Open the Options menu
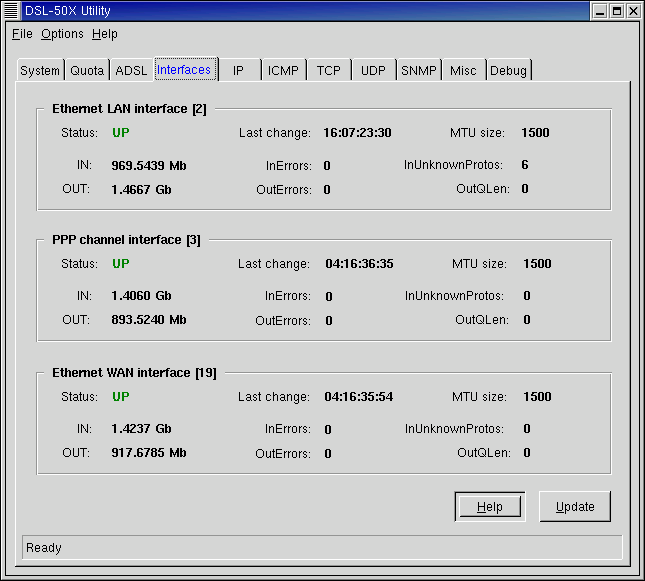This screenshot has height=581, width=645. coord(62,34)
